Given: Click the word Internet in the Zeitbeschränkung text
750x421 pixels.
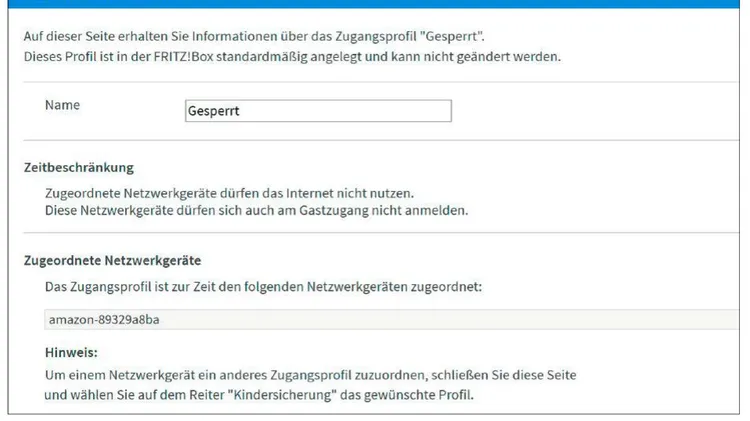Looking at the screenshot, I should point(309,193).
